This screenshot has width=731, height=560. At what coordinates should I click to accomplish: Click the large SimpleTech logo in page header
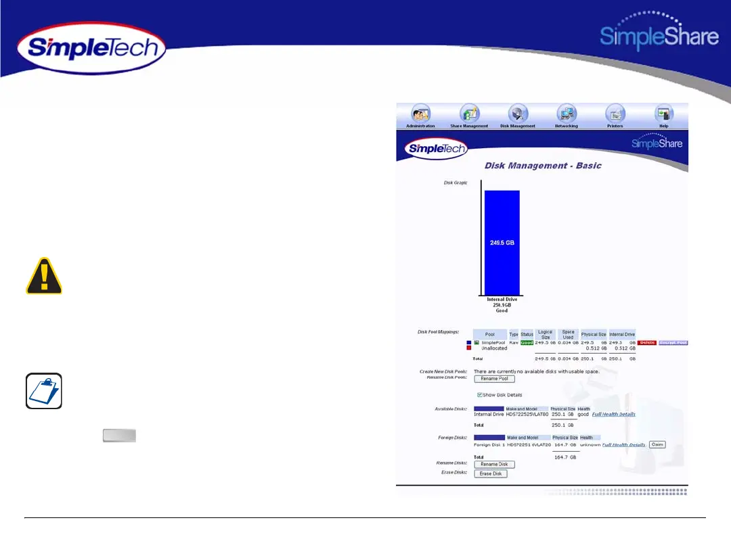[91, 49]
